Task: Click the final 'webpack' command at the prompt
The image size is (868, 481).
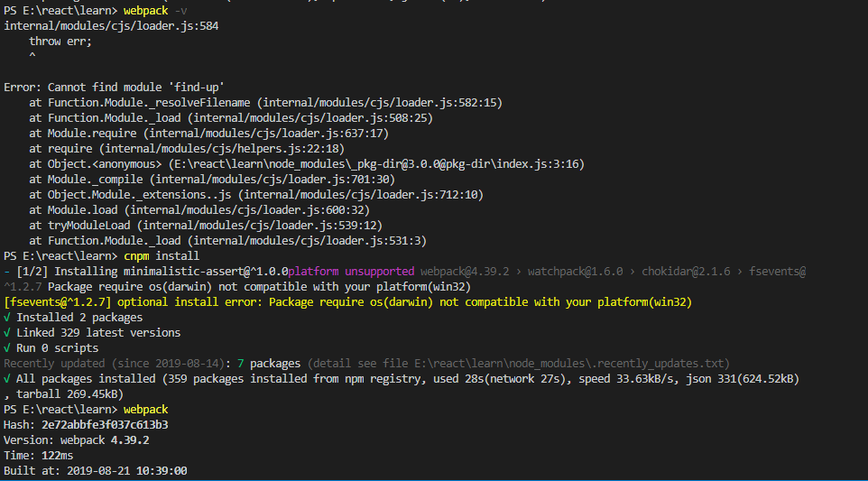Action: click(x=145, y=410)
